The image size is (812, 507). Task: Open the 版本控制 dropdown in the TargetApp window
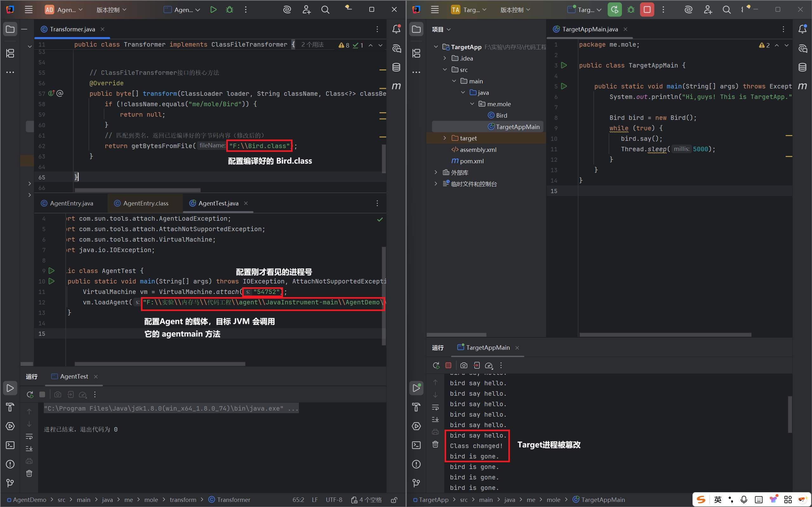(515, 10)
